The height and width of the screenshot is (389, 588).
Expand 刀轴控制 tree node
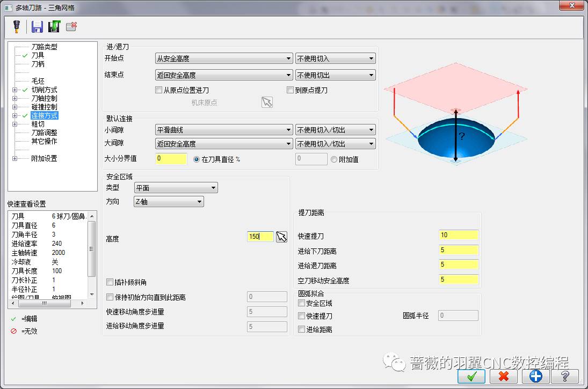(x=14, y=98)
